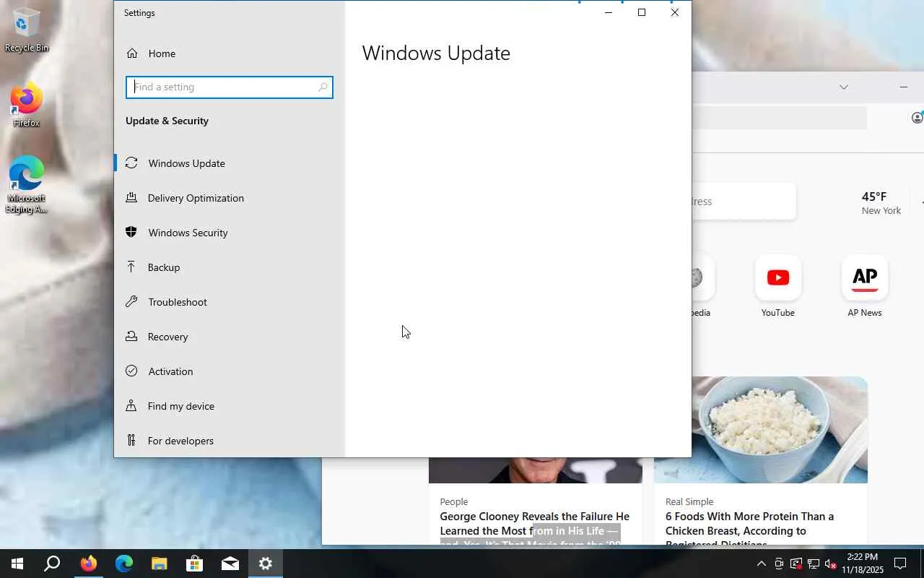The image size is (924, 578).
Task: Open the Windows Security page
Action: pyautogui.click(x=230, y=233)
